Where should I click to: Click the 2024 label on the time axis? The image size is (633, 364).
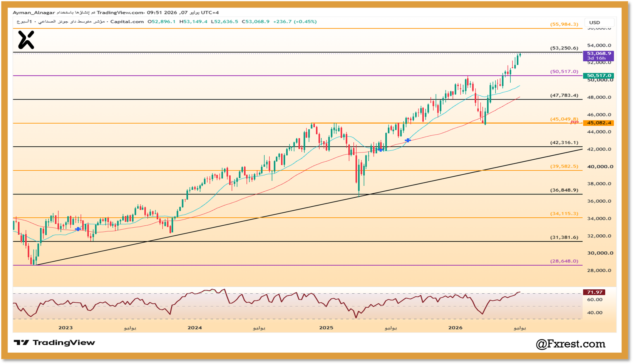pyautogui.click(x=195, y=328)
